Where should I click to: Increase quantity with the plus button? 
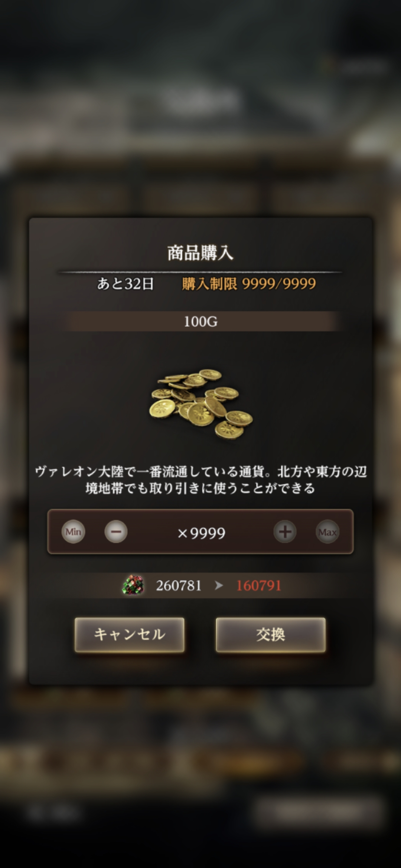(285, 532)
